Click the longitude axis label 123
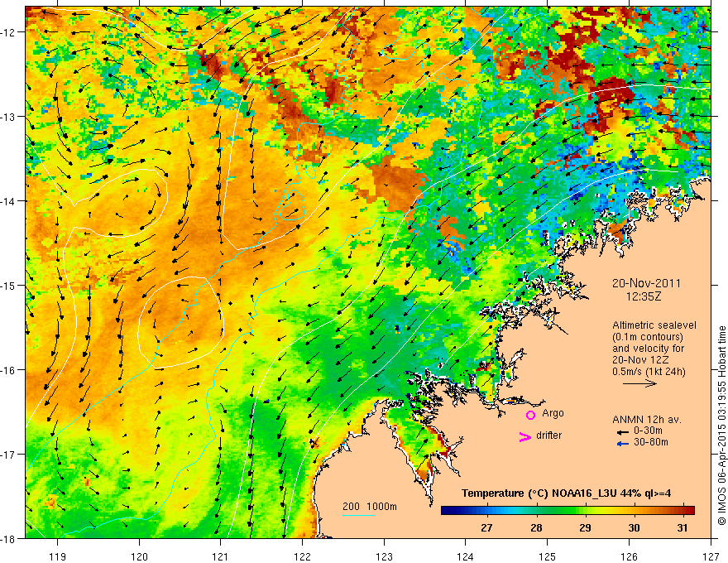The image size is (728, 563). tap(384, 556)
